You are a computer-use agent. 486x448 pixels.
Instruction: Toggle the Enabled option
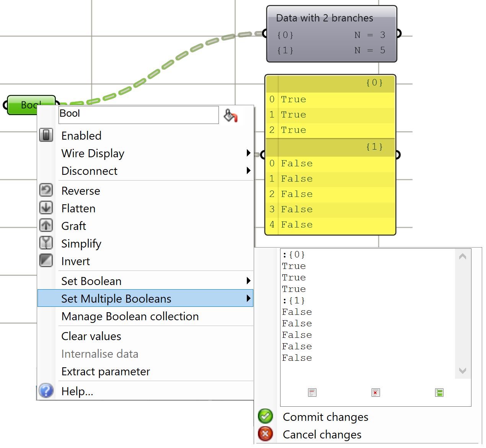point(82,136)
